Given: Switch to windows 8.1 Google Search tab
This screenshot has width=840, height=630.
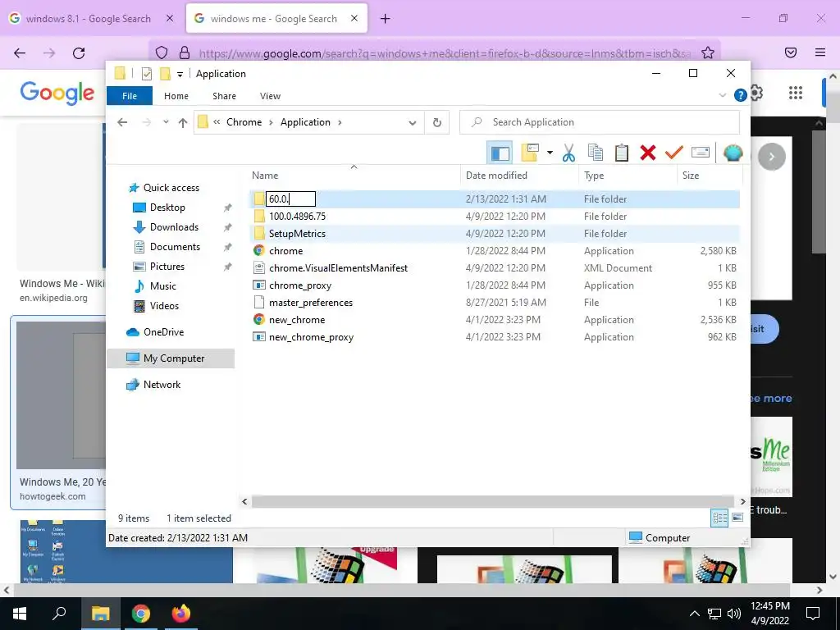Looking at the screenshot, I should pyautogui.click(x=88, y=19).
